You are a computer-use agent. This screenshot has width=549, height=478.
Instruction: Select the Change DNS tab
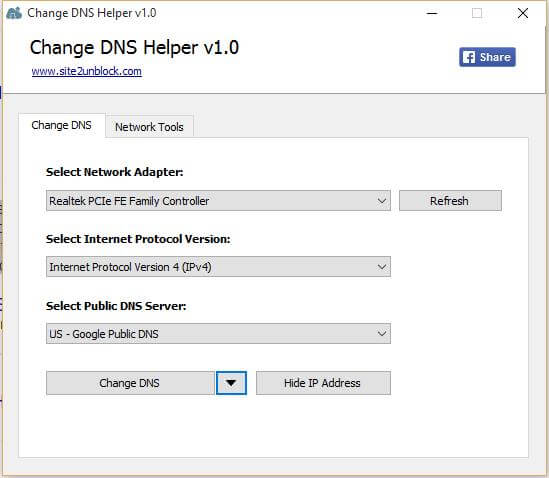(x=62, y=125)
